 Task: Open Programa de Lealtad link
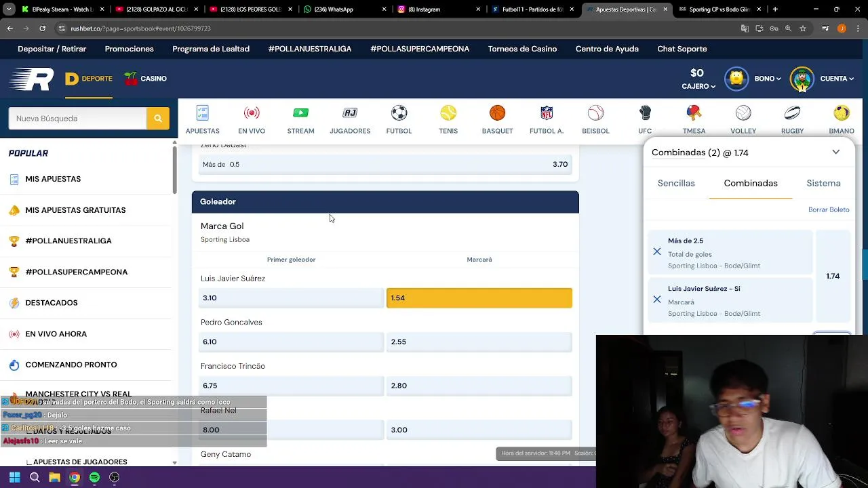[211, 49]
